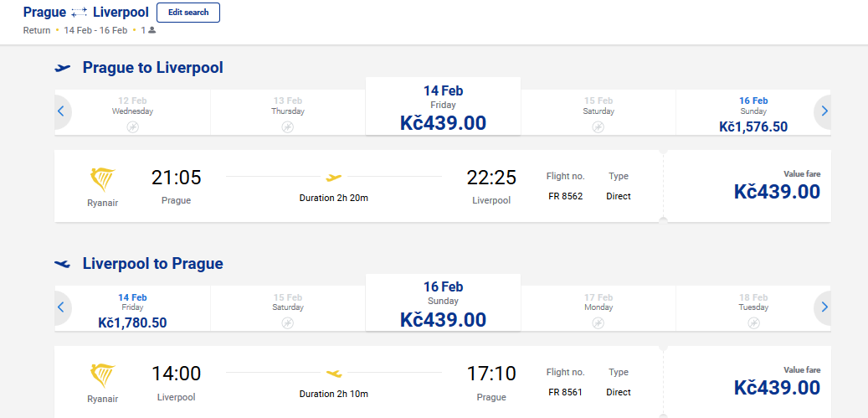
Task: Select the 21:05 Prague to Liverpool flight card
Action: point(359,186)
